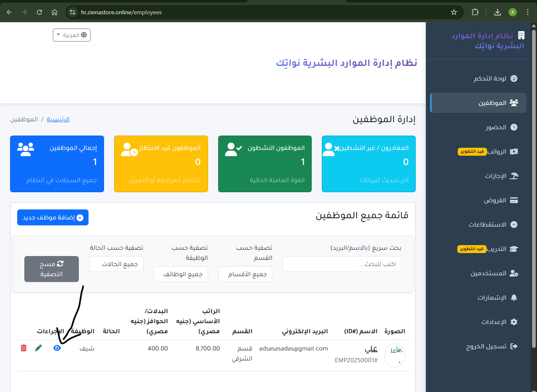Bookmark this page with the star icon
The width and height of the screenshot is (537, 392).
point(454,12)
